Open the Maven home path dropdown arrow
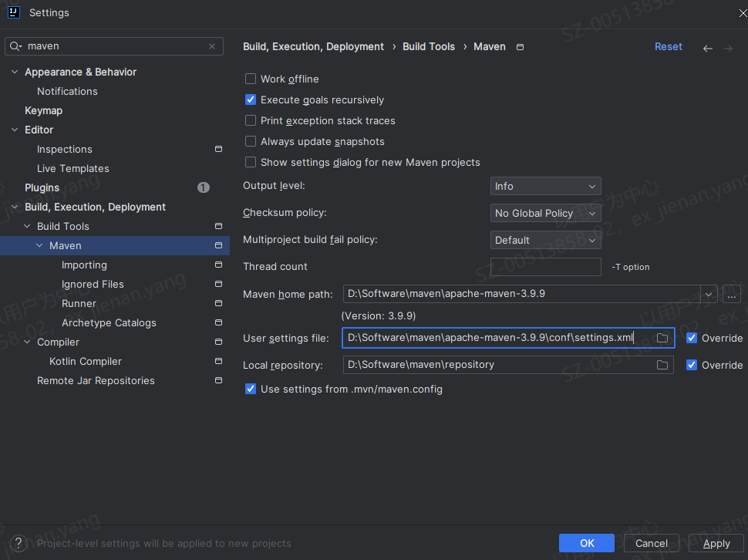This screenshot has width=748, height=560. [x=709, y=295]
